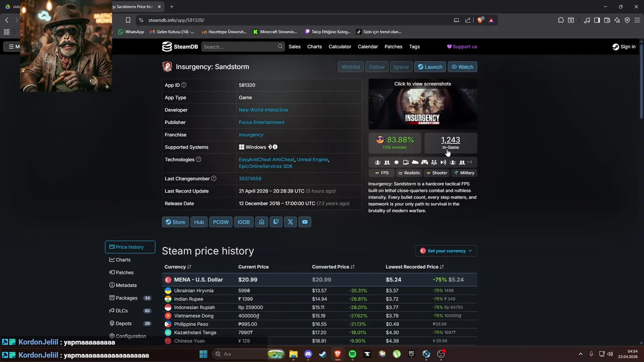Viewport: 644px width, 362px height.
Task: Toggle Wishlist for this game
Action: [351, 67]
